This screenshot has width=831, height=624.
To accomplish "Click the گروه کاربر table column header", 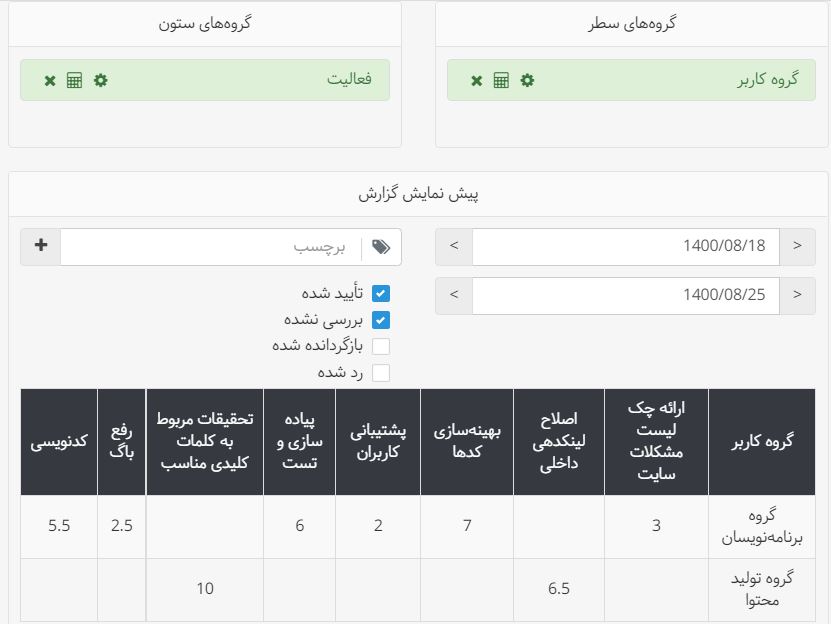I will [764, 442].
